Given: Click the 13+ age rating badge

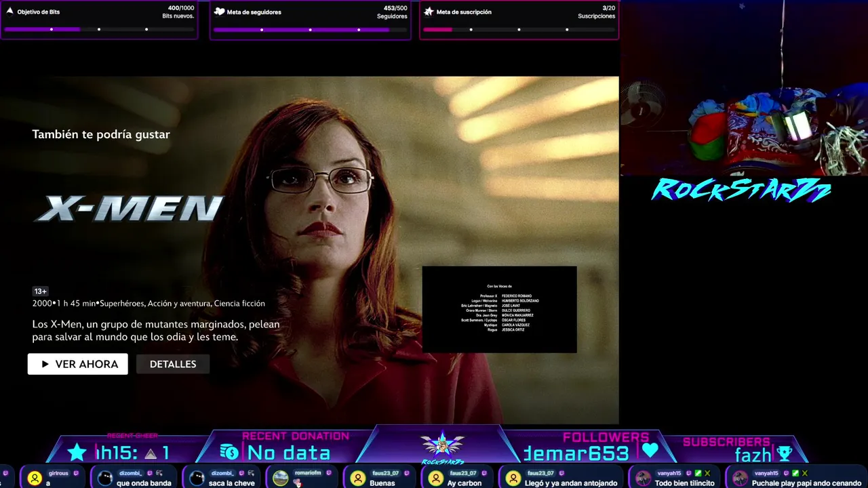Looking at the screenshot, I should click(x=41, y=291).
